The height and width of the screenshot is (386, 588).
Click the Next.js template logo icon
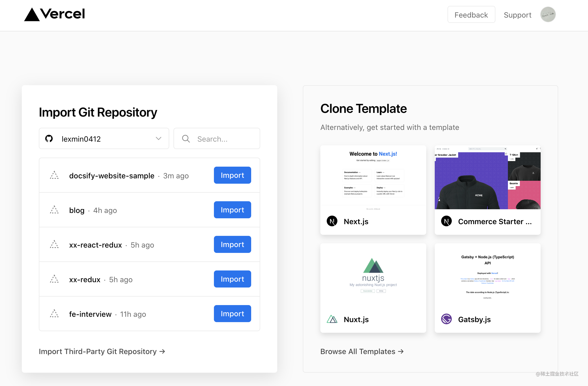(x=332, y=221)
